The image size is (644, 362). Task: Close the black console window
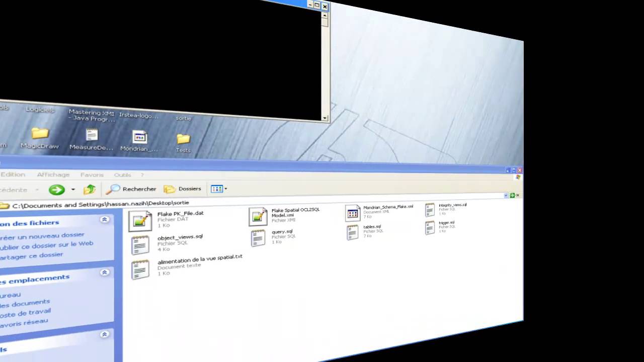tap(325, 7)
